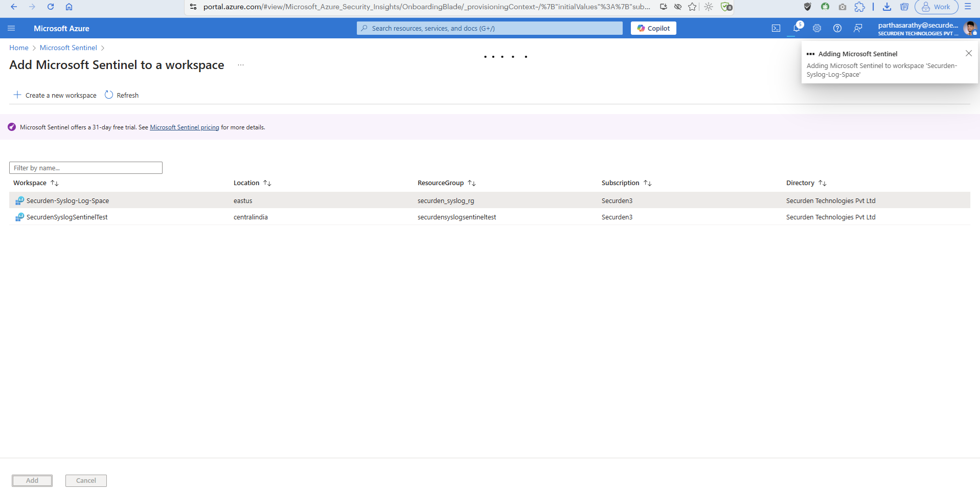Click the Filter by name field
The height and width of the screenshot is (492, 980).
pyautogui.click(x=86, y=168)
